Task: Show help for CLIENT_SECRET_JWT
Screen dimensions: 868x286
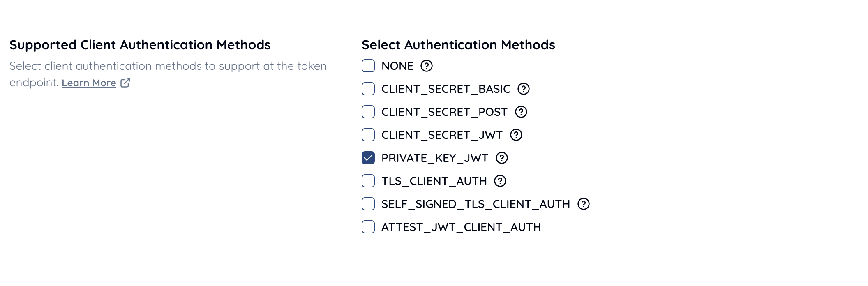Action: (516, 135)
